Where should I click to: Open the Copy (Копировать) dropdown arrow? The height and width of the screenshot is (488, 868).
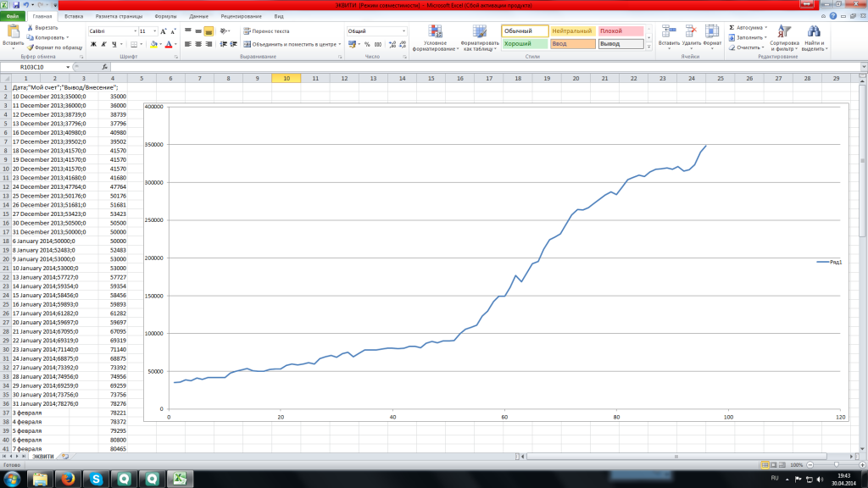coord(68,37)
